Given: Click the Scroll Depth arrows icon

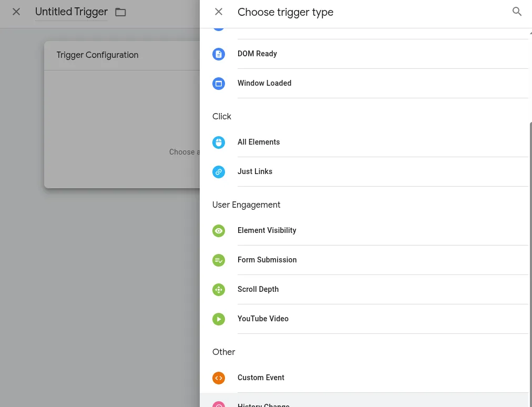Looking at the screenshot, I should pyautogui.click(x=219, y=290).
